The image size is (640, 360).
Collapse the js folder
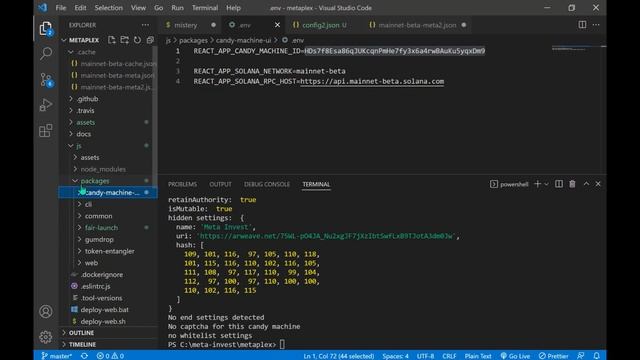78,146
